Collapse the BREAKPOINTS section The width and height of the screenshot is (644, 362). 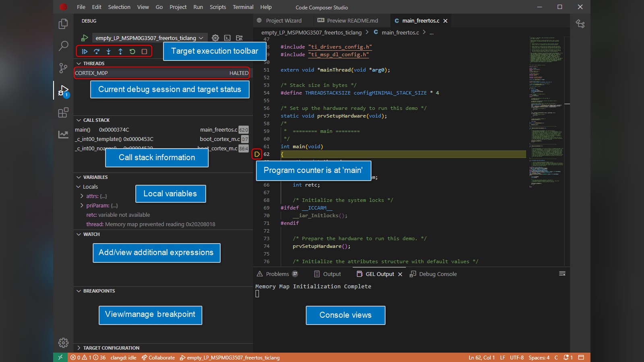(x=79, y=291)
